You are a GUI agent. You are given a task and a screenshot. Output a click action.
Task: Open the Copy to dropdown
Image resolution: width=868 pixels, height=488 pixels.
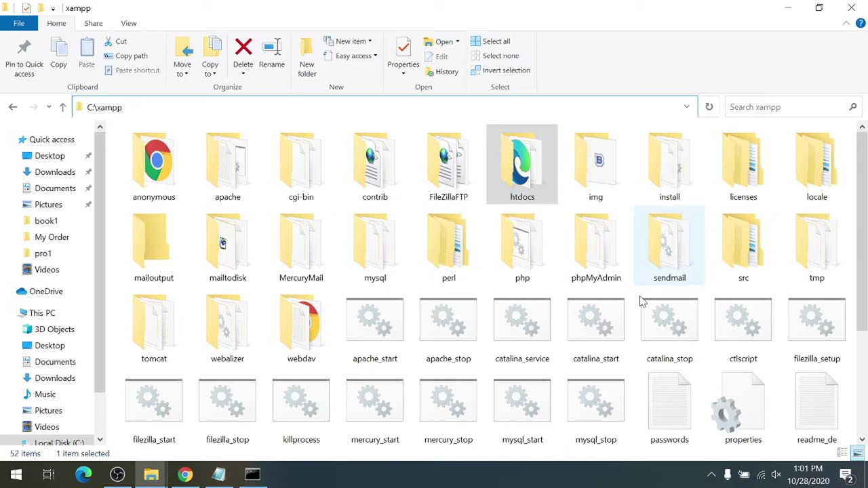[x=210, y=58]
